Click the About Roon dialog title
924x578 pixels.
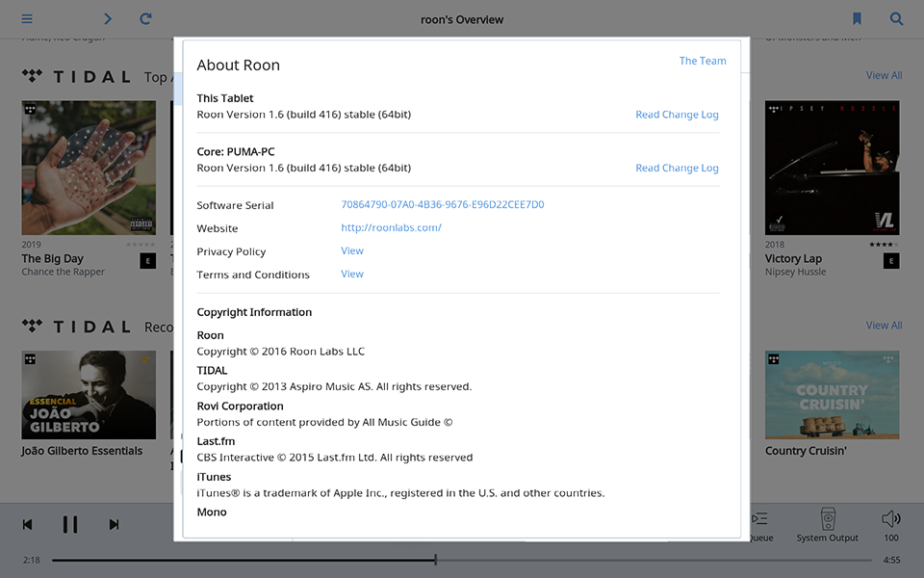click(238, 65)
